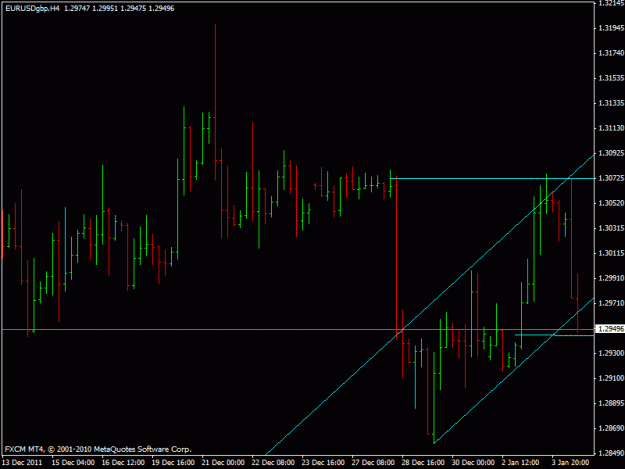Click the 23 Dec 16:00 time label
The width and height of the screenshot is (625, 469).
pyautogui.click(x=323, y=463)
